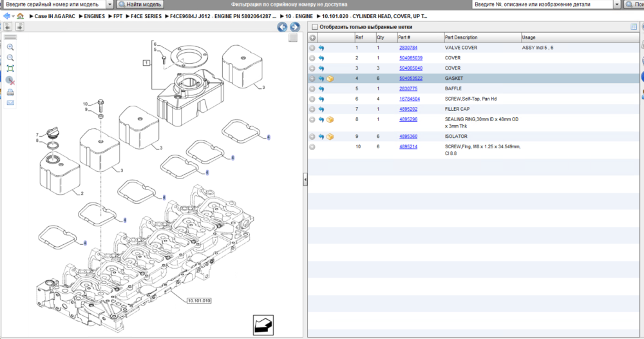The image size is (644, 339).
Task: Click box package icon on GASKET row
Action: pos(330,79)
